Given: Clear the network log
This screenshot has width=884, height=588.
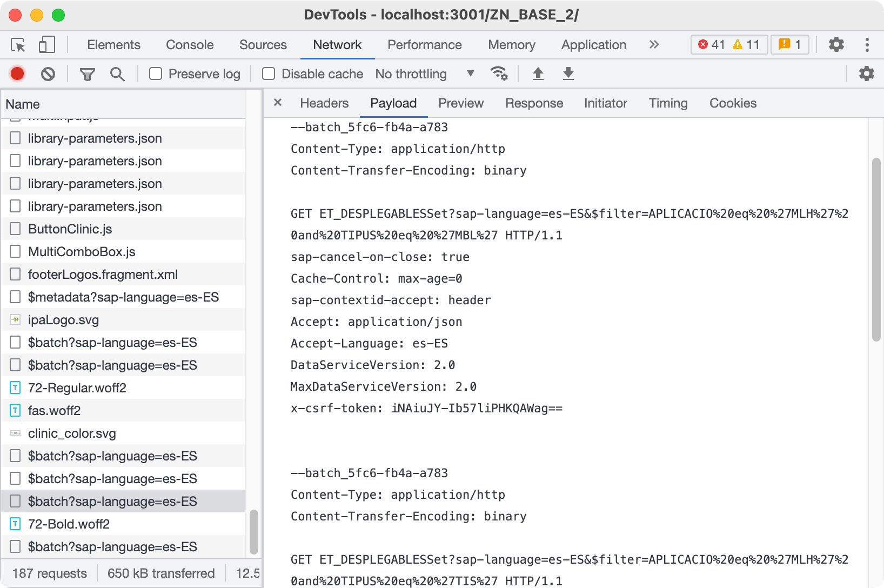Looking at the screenshot, I should (48, 73).
